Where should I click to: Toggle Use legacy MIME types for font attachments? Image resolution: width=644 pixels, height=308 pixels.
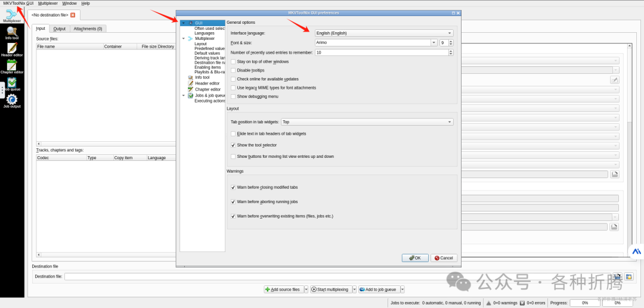tap(233, 88)
